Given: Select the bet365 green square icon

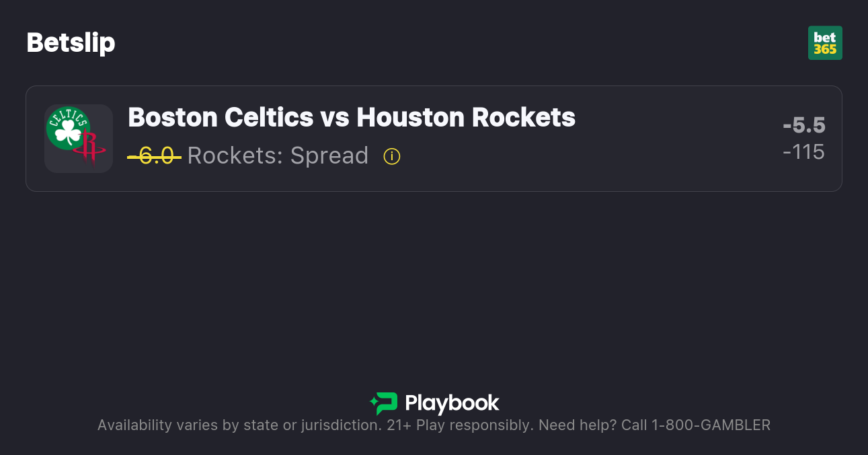Looking at the screenshot, I should tap(825, 42).
